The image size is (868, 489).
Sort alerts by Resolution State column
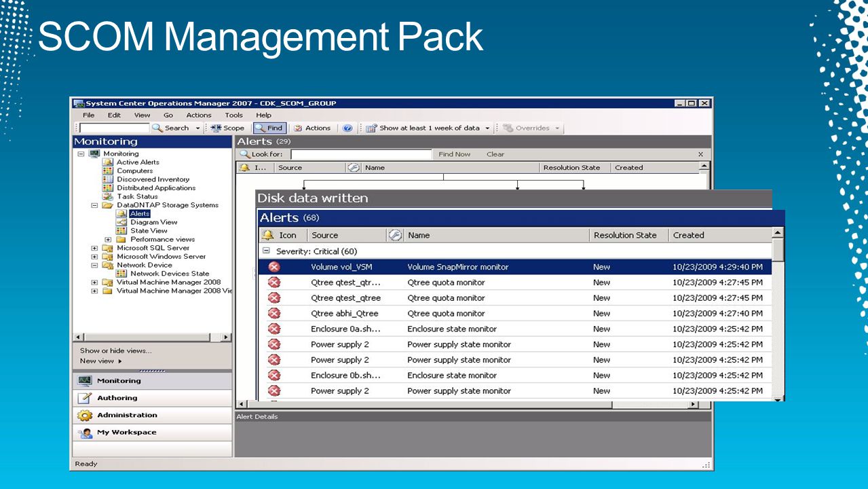(x=625, y=235)
